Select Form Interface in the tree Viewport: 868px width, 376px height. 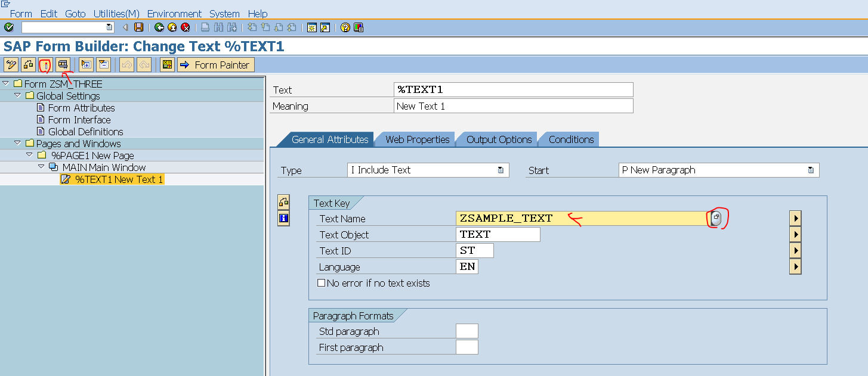coord(79,120)
